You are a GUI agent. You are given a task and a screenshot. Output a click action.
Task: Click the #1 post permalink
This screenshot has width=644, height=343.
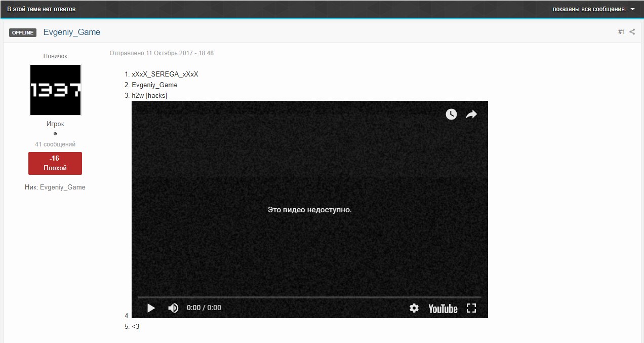pos(621,32)
